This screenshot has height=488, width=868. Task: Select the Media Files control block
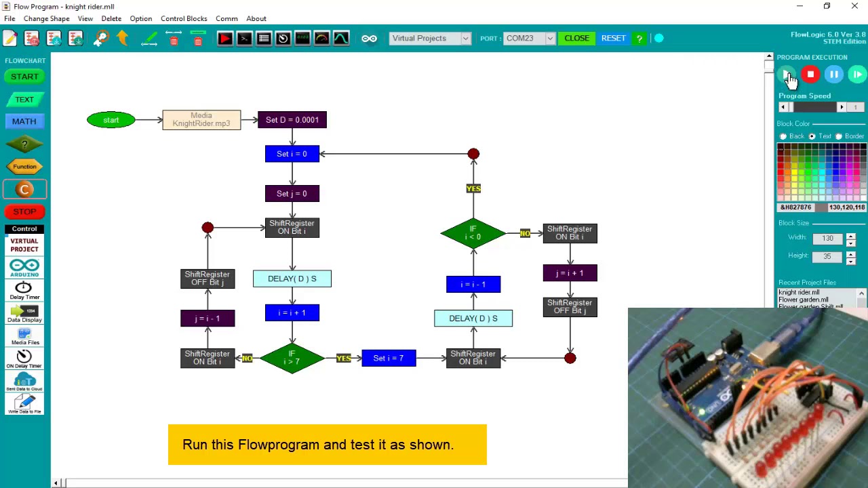tap(24, 336)
